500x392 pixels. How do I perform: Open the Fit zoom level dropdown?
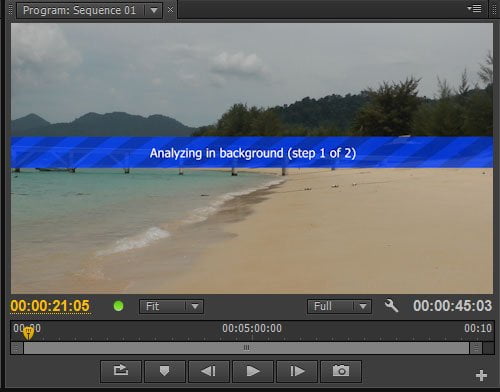[171, 306]
